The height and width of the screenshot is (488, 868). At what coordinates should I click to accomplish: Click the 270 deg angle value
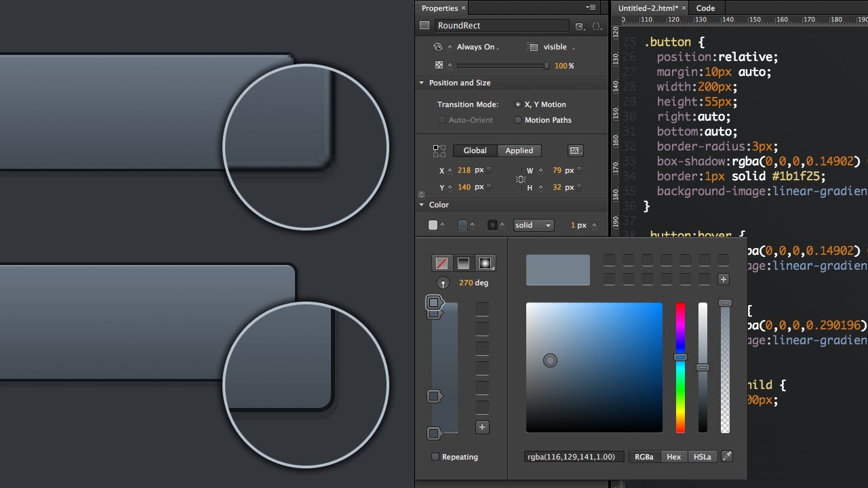coord(473,283)
